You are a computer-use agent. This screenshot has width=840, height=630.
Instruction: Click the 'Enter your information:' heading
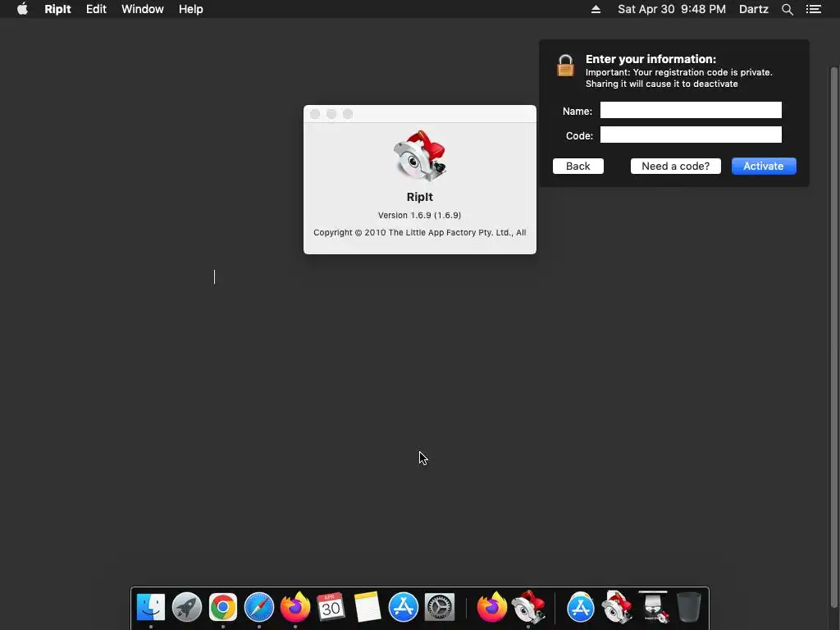[651, 59]
